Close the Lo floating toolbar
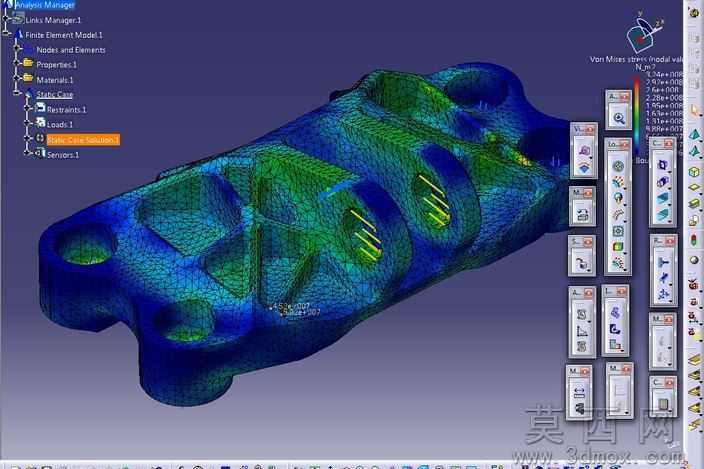Image resolution: width=704 pixels, height=469 pixels. pos(624,144)
